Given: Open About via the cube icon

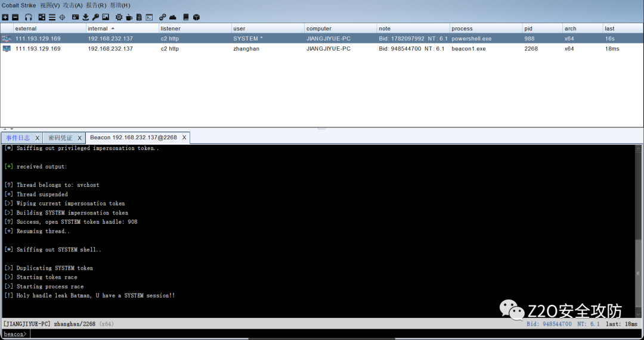Looking at the screenshot, I should [x=196, y=17].
